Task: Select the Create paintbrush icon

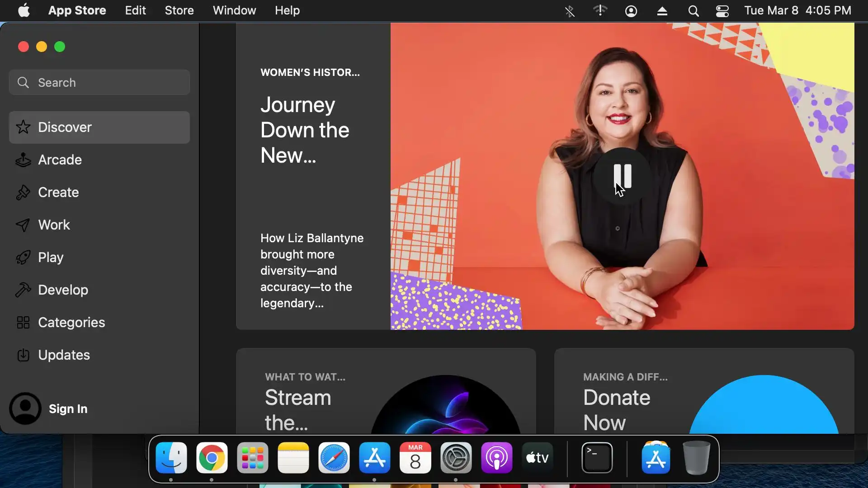Action: tap(23, 192)
